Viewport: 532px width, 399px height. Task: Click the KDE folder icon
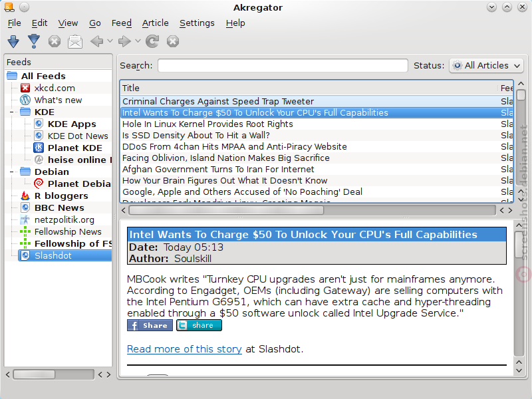coord(25,112)
